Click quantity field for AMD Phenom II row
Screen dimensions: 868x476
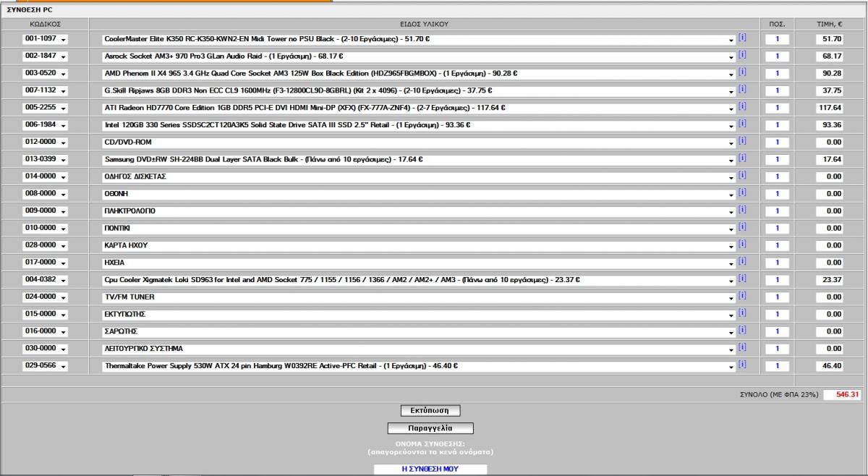click(x=778, y=74)
